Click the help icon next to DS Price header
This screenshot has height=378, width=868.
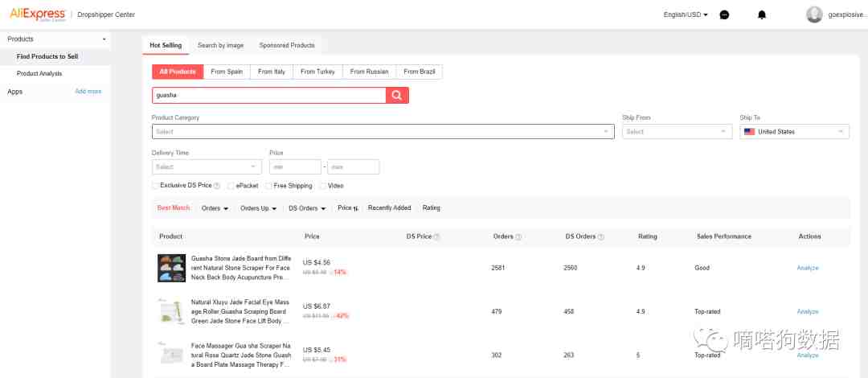(436, 236)
